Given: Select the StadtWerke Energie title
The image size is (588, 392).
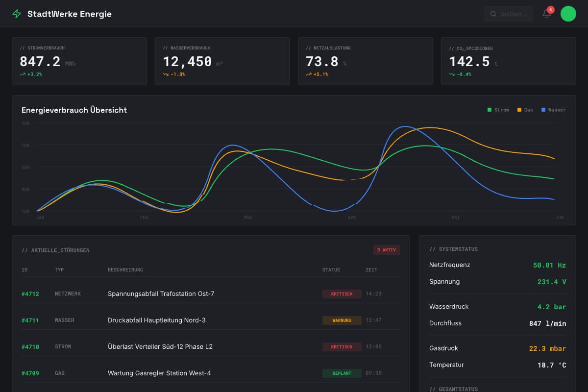Looking at the screenshot, I should [x=70, y=14].
